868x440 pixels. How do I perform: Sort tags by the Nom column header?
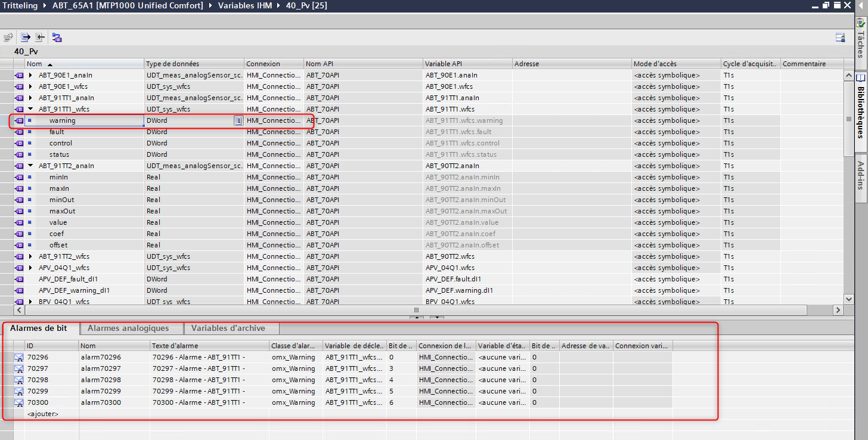click(84, 64)
